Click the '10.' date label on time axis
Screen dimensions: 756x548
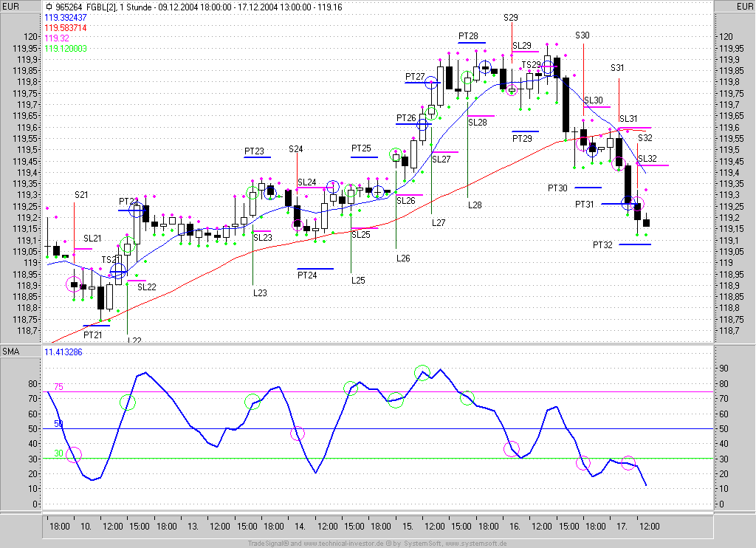86,527
